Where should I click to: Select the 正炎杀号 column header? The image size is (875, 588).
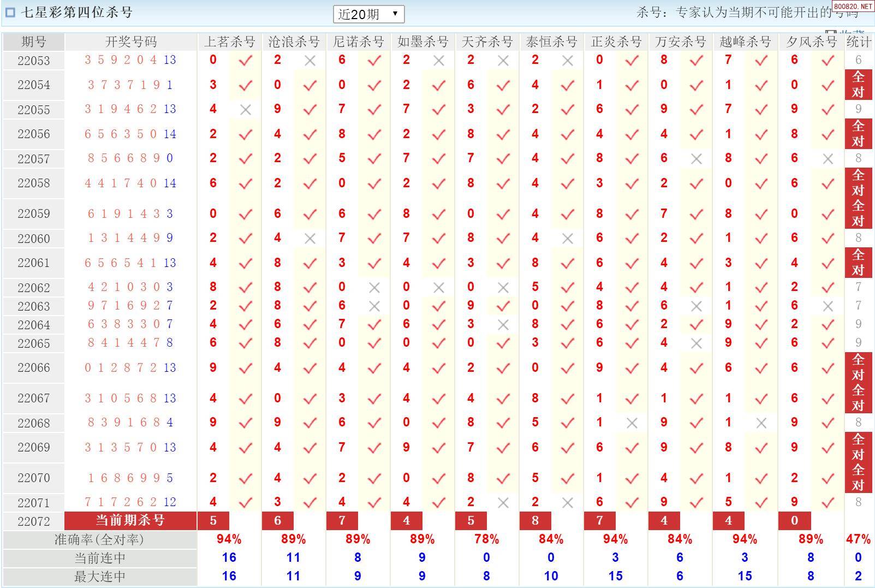pos(616,42)
